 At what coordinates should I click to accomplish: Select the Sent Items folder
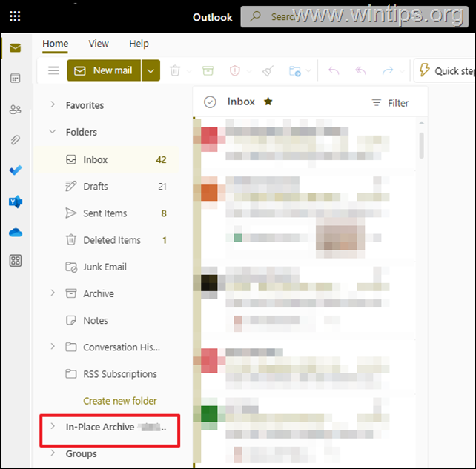click(x=106, y=213)
